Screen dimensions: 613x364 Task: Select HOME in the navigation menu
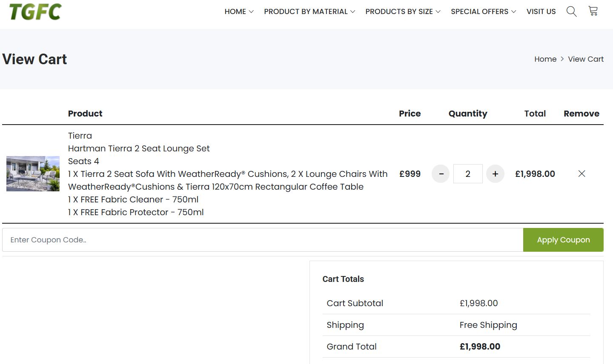tap(235, 11)
